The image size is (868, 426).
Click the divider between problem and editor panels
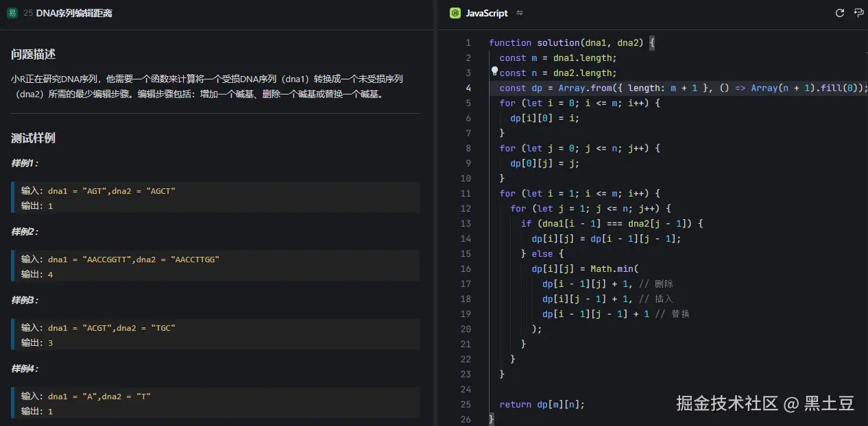pos(435,213)
